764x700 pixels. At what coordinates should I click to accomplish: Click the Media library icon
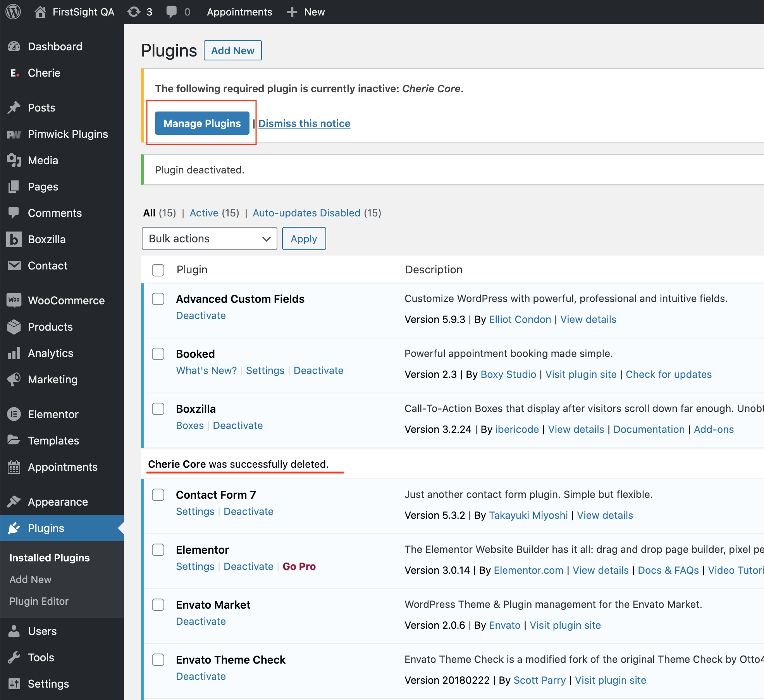tap(14, 160)
